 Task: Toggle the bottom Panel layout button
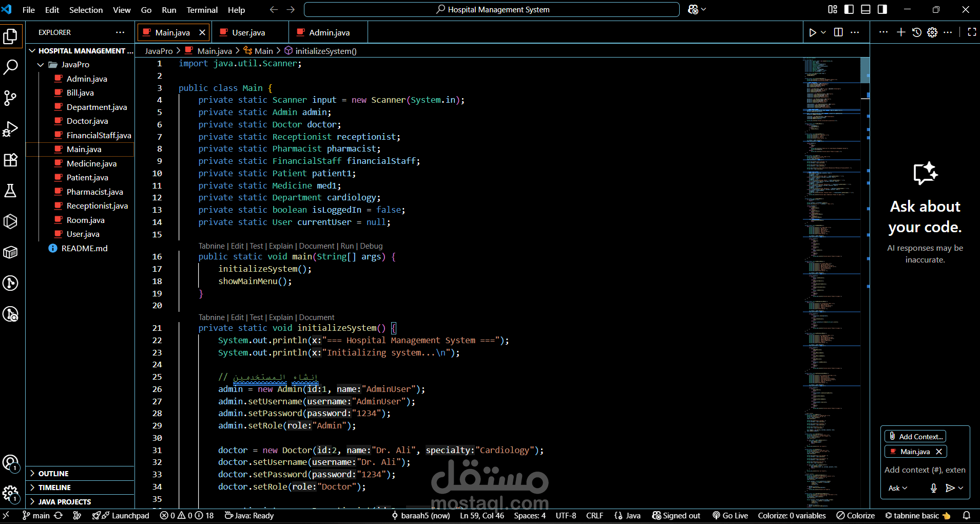(866, 9)
